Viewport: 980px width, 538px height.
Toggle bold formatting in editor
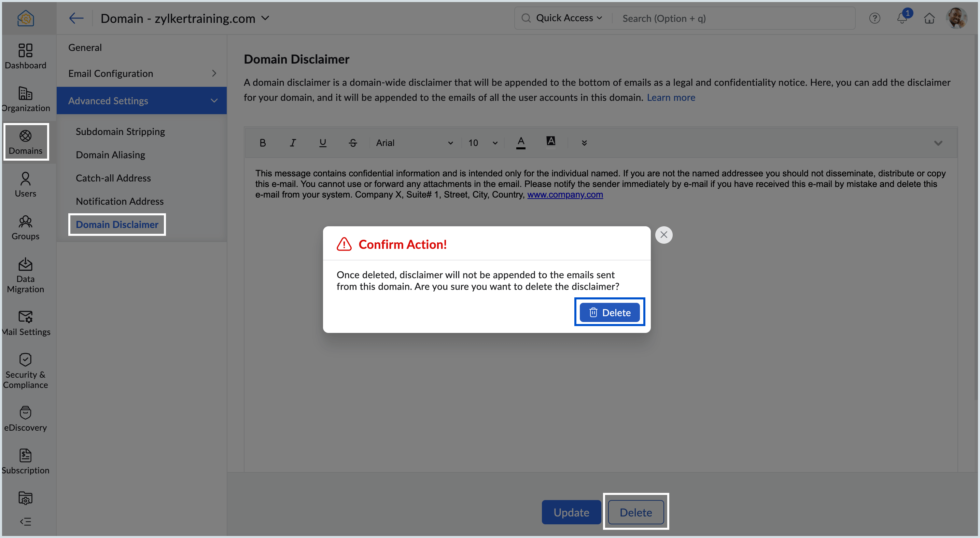click(263, 143)
